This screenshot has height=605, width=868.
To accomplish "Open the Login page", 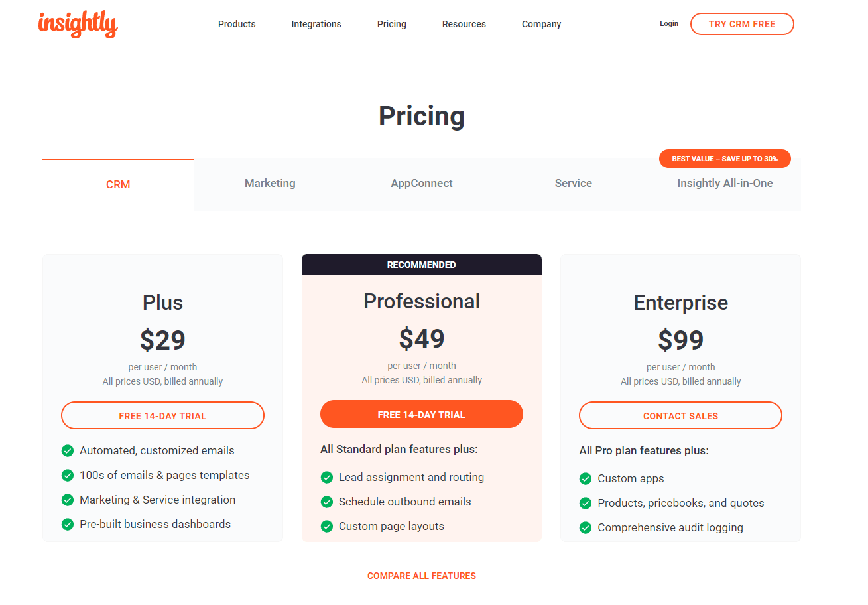I will (x=669, y=23).
